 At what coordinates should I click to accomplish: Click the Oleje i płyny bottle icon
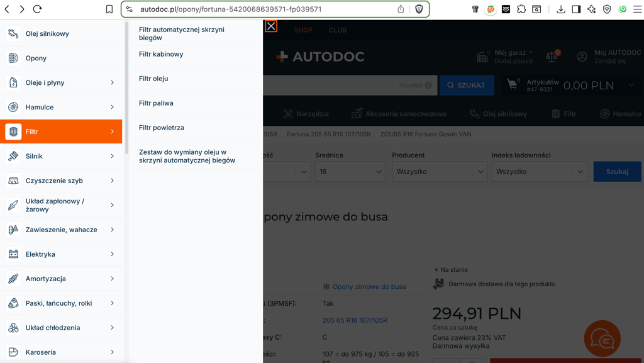pyautogui.click(x=13, y=82)
